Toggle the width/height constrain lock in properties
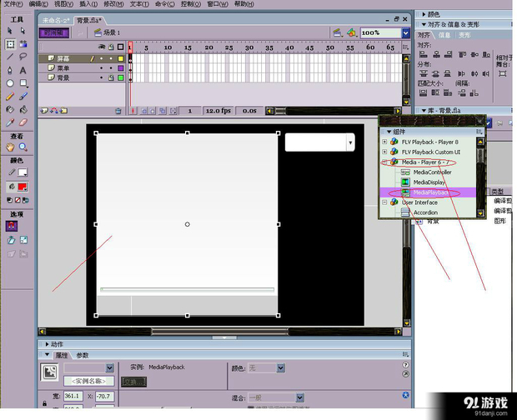Image resolution: width=517 pixels, height=420 pixels. [x=44, y=403]
